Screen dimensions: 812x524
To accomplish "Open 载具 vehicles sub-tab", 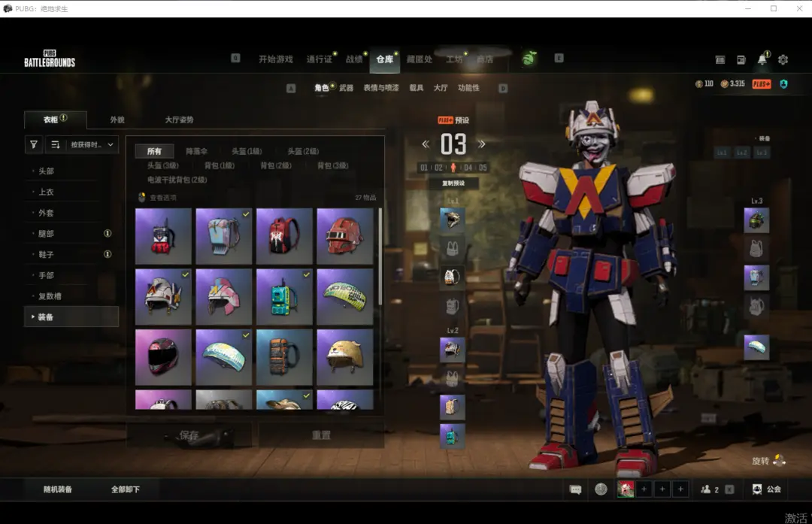I will pos(417,88).
